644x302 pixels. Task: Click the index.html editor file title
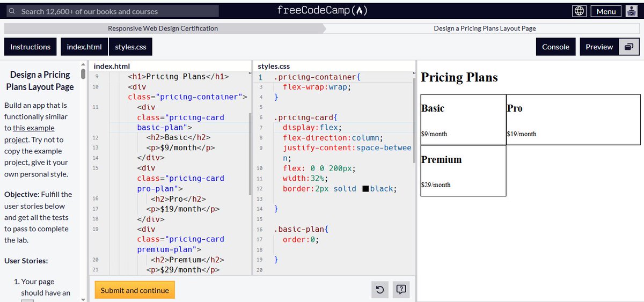click(x=112, y=66)
